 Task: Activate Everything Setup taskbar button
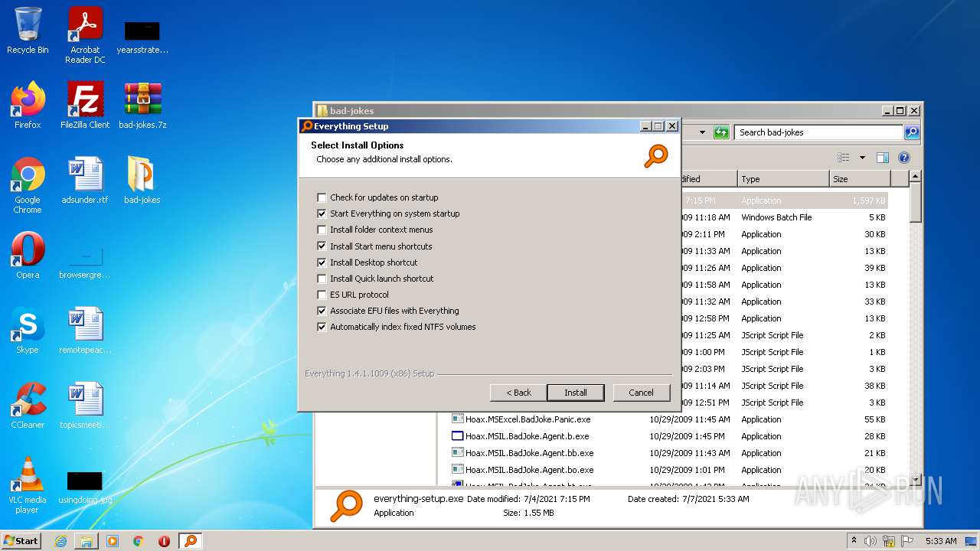coord(191,541)
